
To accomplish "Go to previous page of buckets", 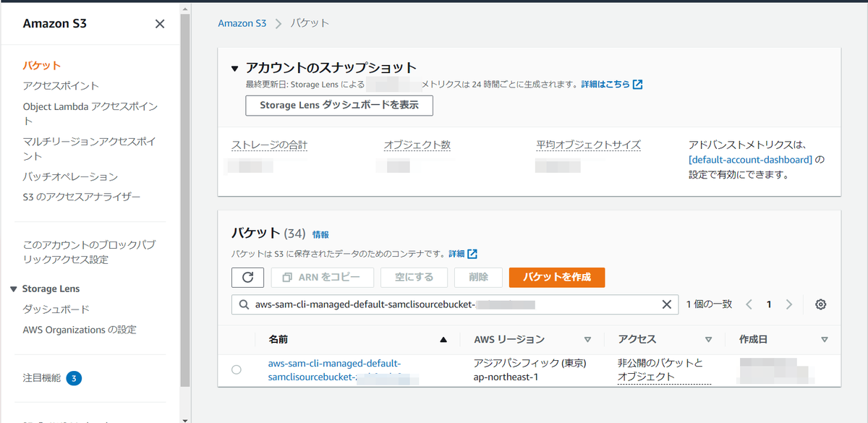I will click(x=749, y=304).
